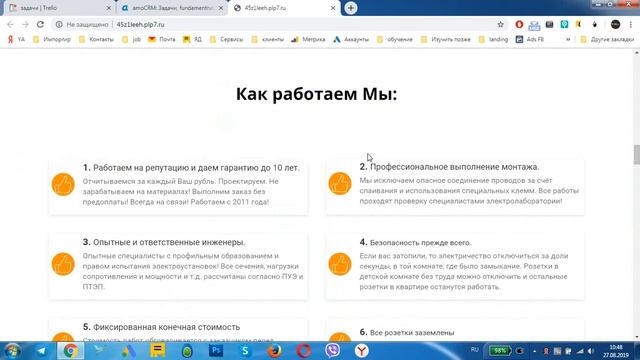Click the RU language indicator
This screenshot has width=640, height=360.
coord(474,350)
